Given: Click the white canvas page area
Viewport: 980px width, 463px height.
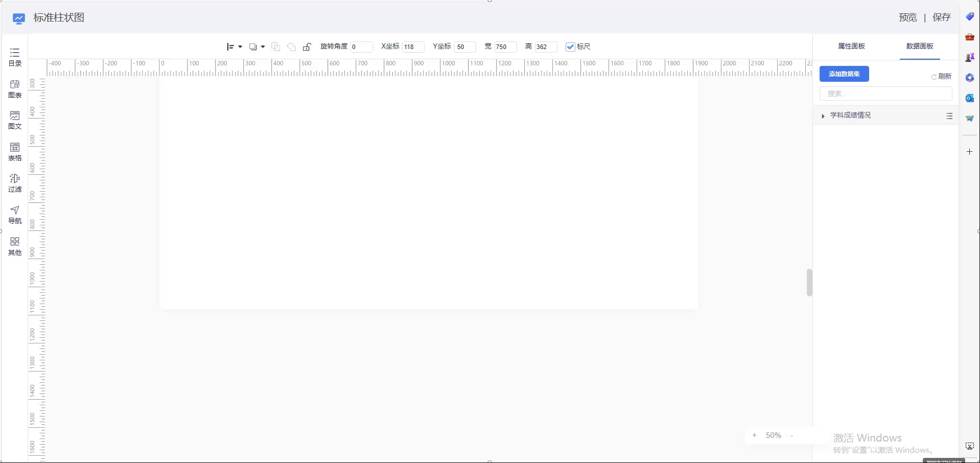Looking at the screenshot, I should [x=429, y=194].
